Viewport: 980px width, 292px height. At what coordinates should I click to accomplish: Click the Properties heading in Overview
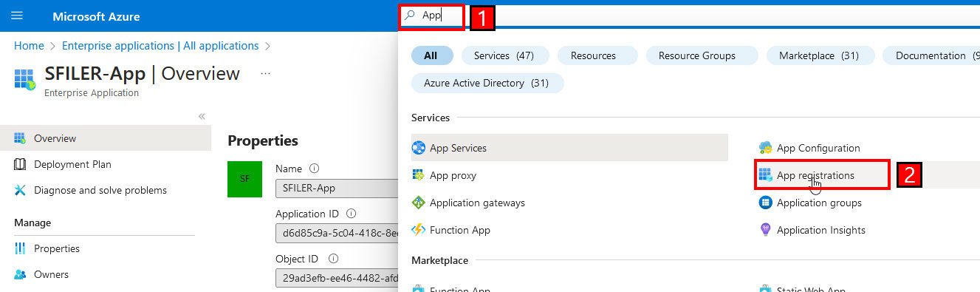click(263, 140)
